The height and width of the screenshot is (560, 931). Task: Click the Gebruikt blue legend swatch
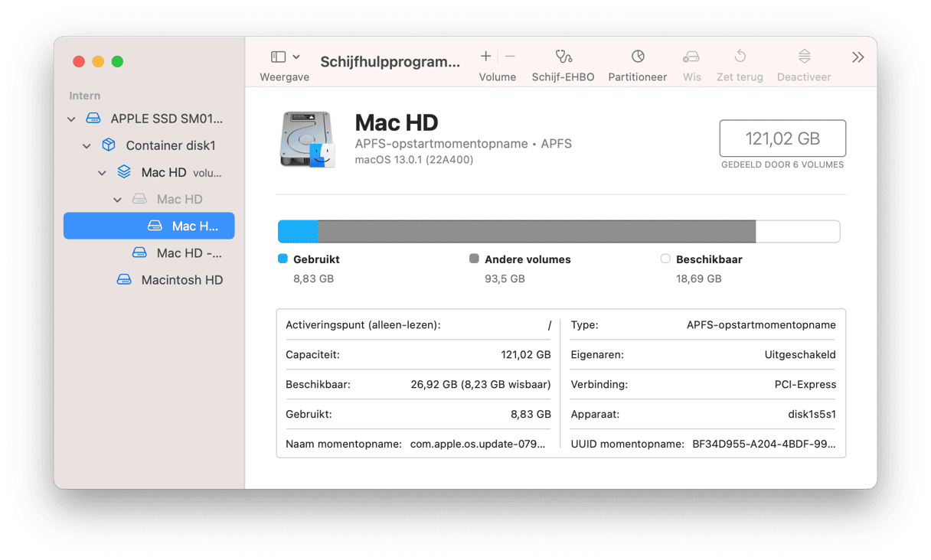coord(283,259)
